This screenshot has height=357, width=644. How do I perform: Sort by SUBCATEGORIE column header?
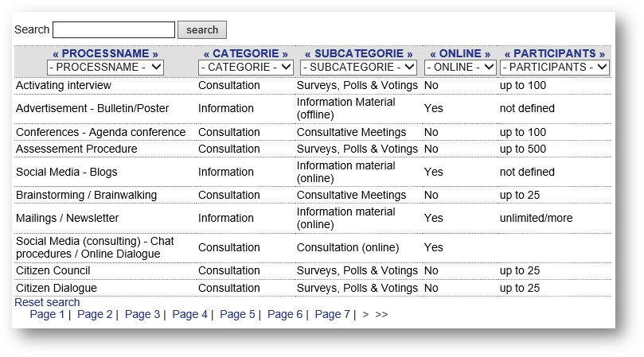tap(358, 53)
